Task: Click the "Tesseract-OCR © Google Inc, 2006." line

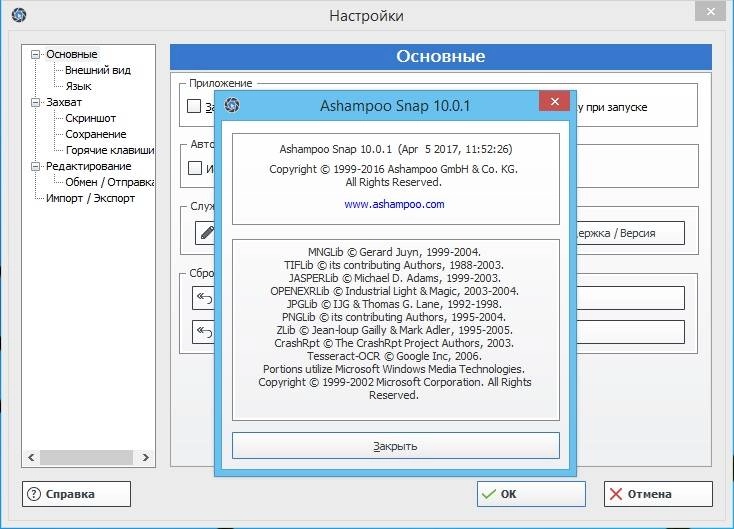Action: (x=394, y=356)
